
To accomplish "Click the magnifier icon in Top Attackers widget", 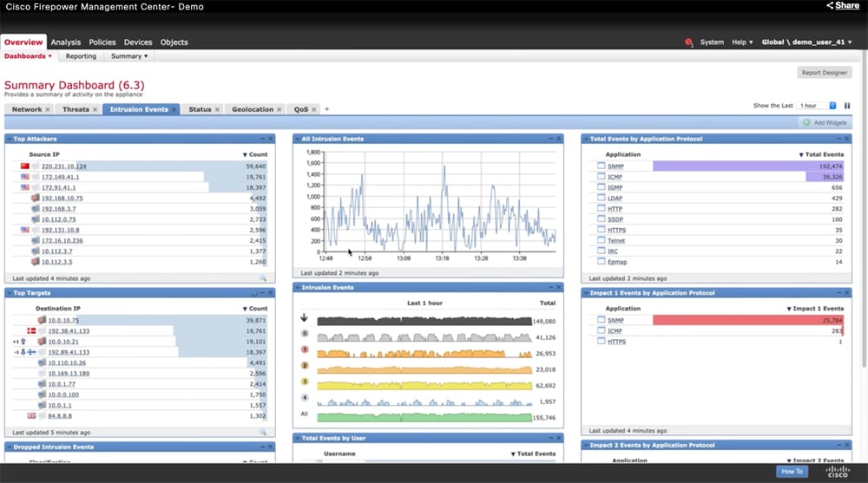I will pos(262,278).
